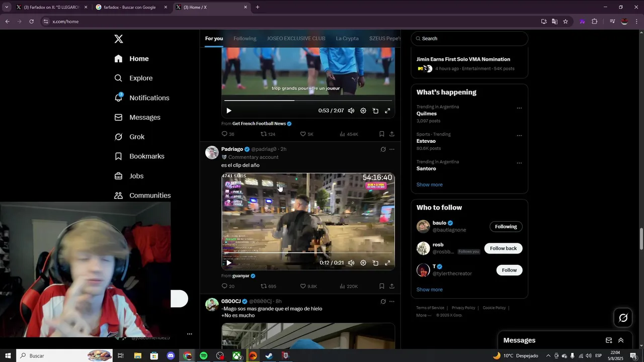Switch to JOSEO EXCLUSIVE CLUB tab

(296, 39)
